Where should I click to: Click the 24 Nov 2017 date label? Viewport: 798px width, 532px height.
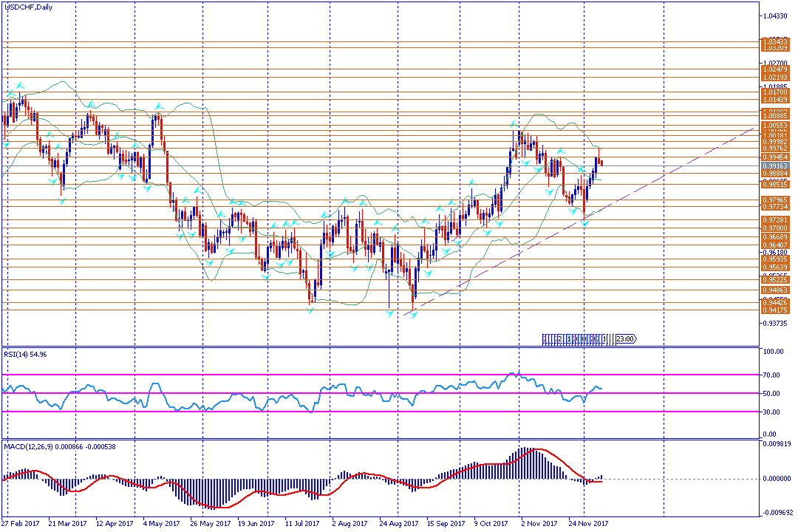[x=590, y=524]
